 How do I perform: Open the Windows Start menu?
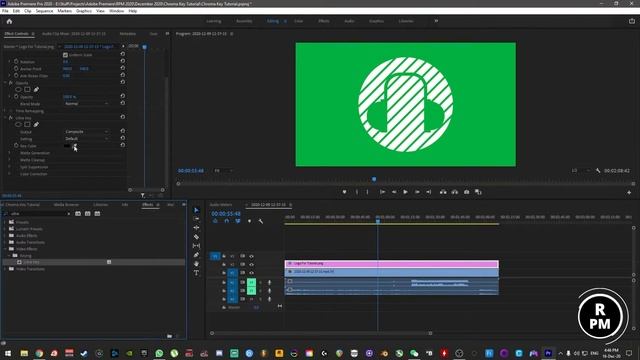[8, 353]
